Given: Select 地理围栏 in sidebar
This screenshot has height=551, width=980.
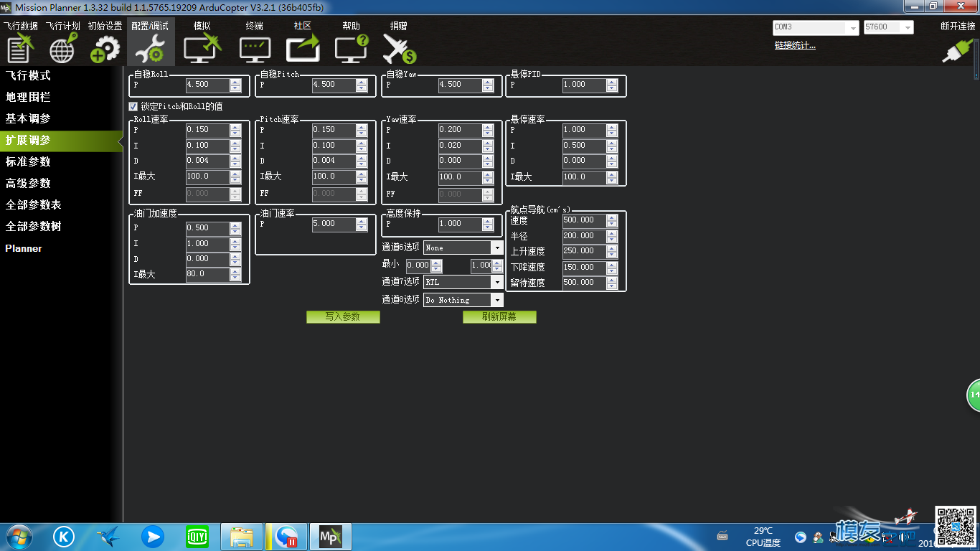Looking at the screenshot, I should pyautogui.click(x=28, y=97).
